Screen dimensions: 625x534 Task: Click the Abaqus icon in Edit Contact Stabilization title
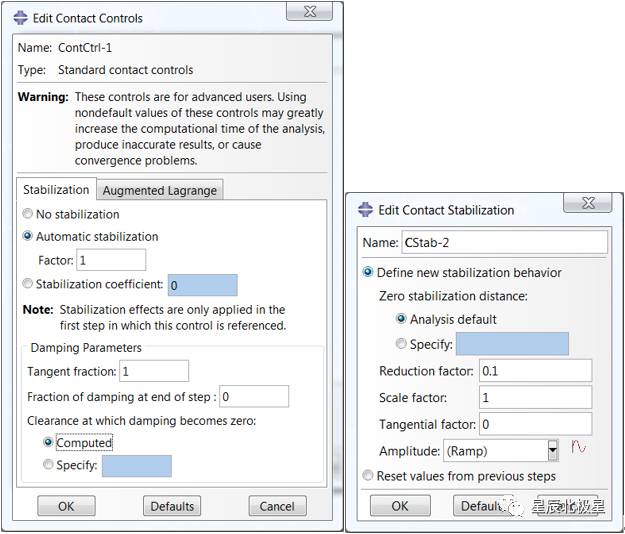(366, 210)
